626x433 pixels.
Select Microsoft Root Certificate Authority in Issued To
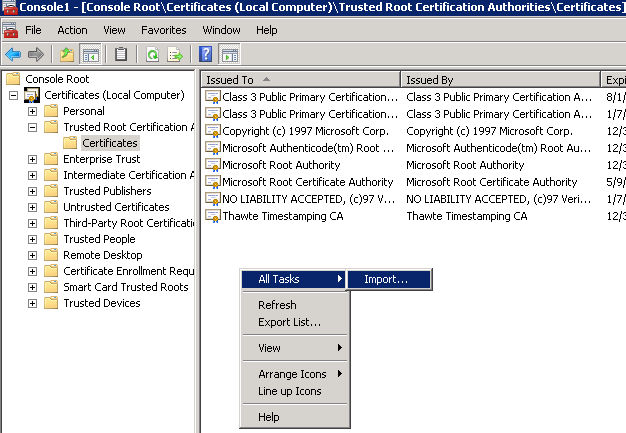pyautogui.click(x=308, y=182)
